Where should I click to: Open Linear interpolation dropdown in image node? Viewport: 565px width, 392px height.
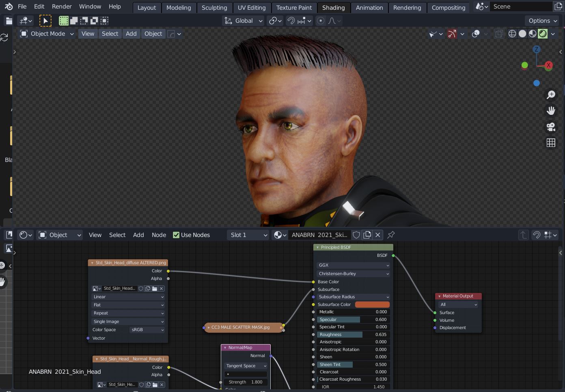(128, 297)
